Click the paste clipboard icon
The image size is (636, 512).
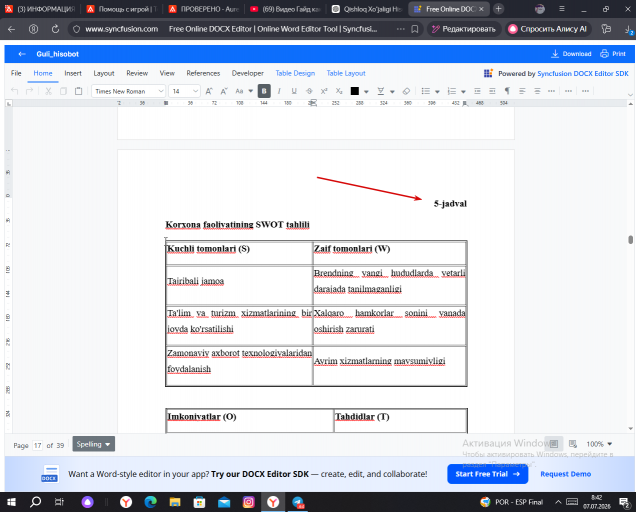79,91
